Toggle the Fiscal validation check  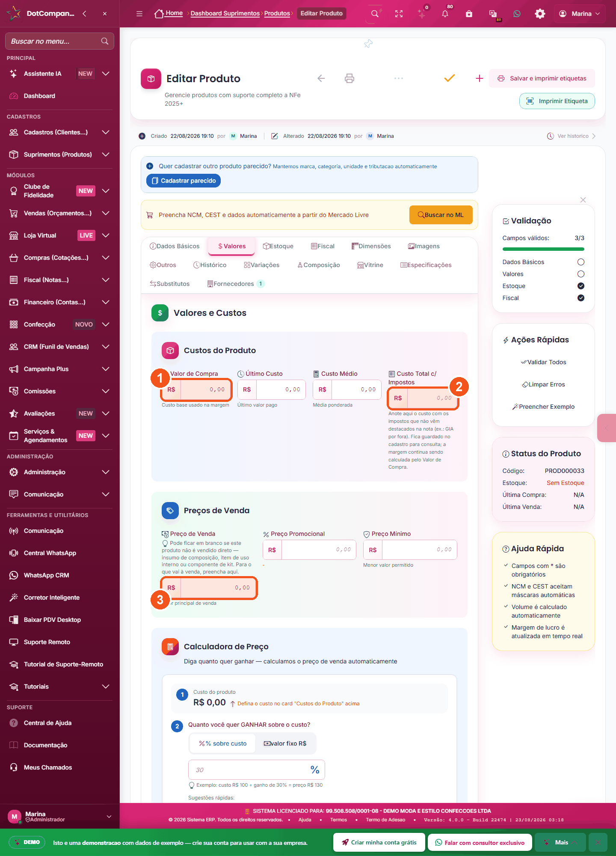581,298
